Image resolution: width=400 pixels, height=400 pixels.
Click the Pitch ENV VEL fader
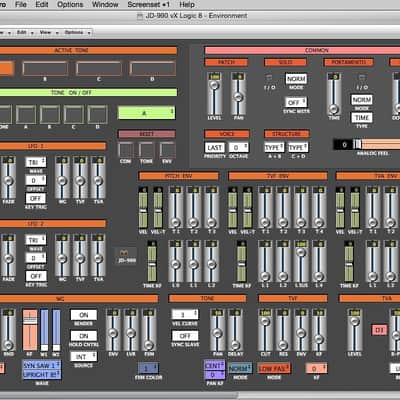coord(143,207)
